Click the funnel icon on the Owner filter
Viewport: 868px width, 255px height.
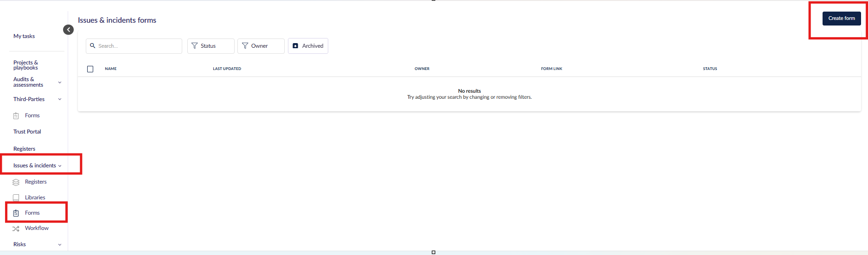click(245, 46)
